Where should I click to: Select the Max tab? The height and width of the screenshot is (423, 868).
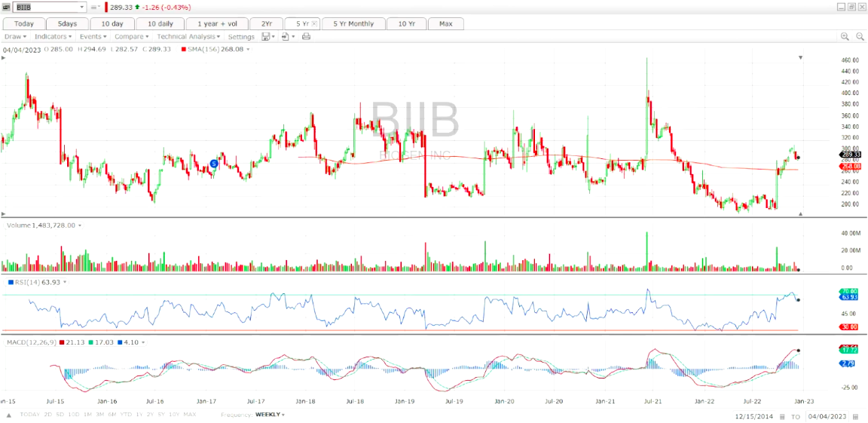point(445,24)
